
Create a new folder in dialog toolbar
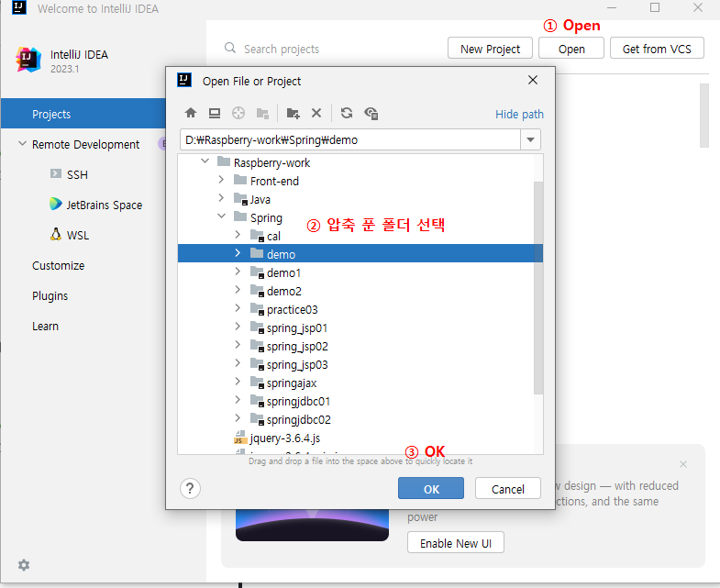[x=293, y=113]
